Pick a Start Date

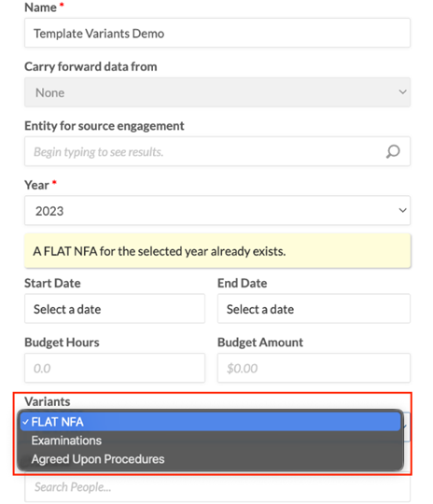click(x=115, y=309)
